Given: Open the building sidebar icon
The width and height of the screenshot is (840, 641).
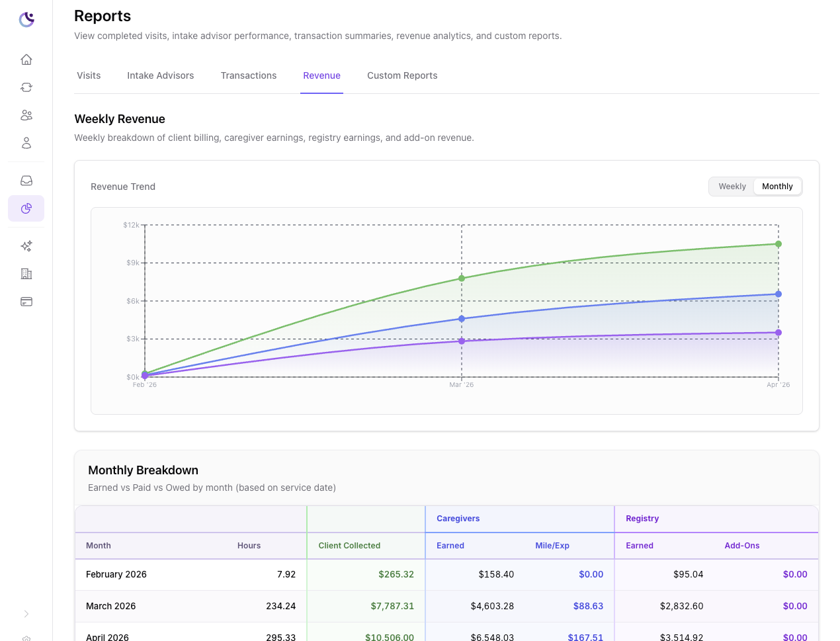Looking at the screenshot, I should tap(26, 274).
